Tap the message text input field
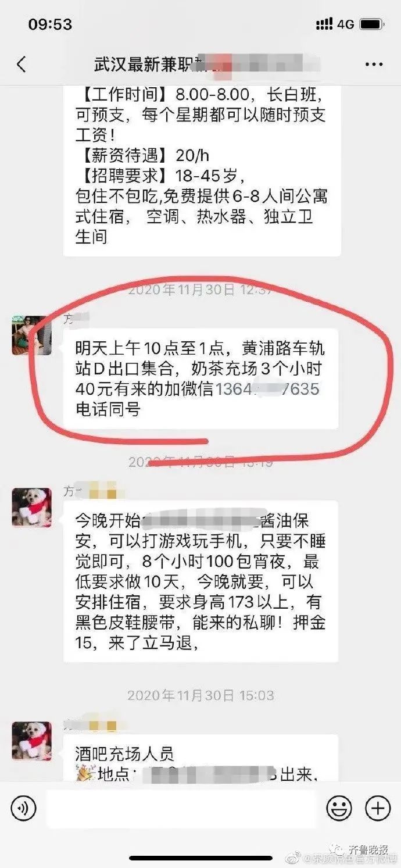The image size is (401, 868). tap(181, 808)
